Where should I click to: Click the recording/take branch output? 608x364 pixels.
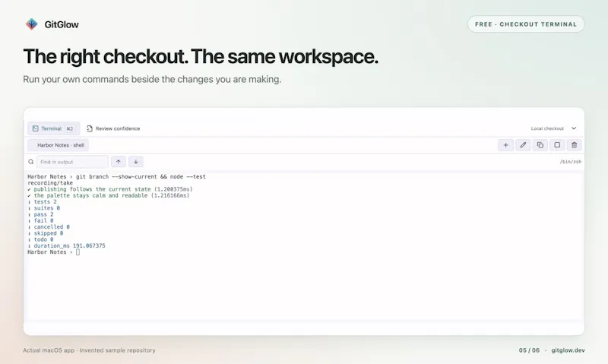click(x=50, y=182)
